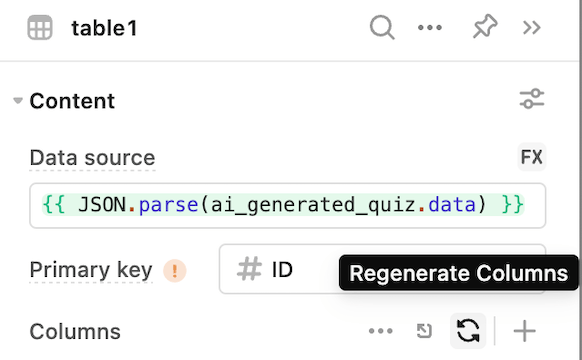Click the Data source label
The height and width of the screenshot is (360, 582).
92,158
